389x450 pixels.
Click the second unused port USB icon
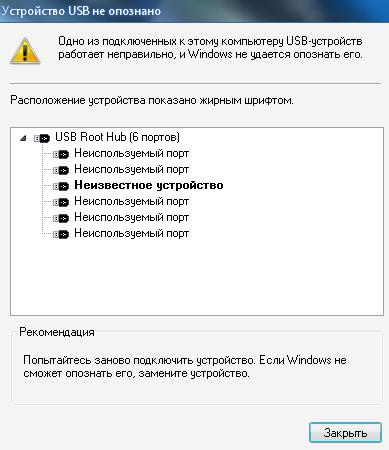pyautogui.click(x=61, y=170)
